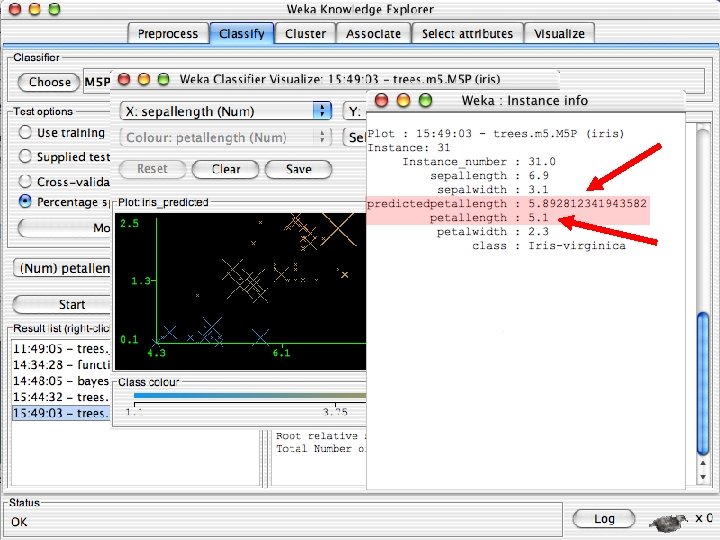The image size is (720, 540).
Task: Click the Weka bird icon in status area
Action: tap(668, 521)
